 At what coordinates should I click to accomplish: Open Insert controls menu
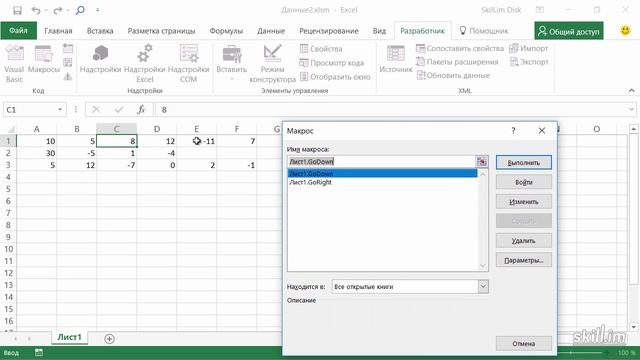[x=231, y=63]
